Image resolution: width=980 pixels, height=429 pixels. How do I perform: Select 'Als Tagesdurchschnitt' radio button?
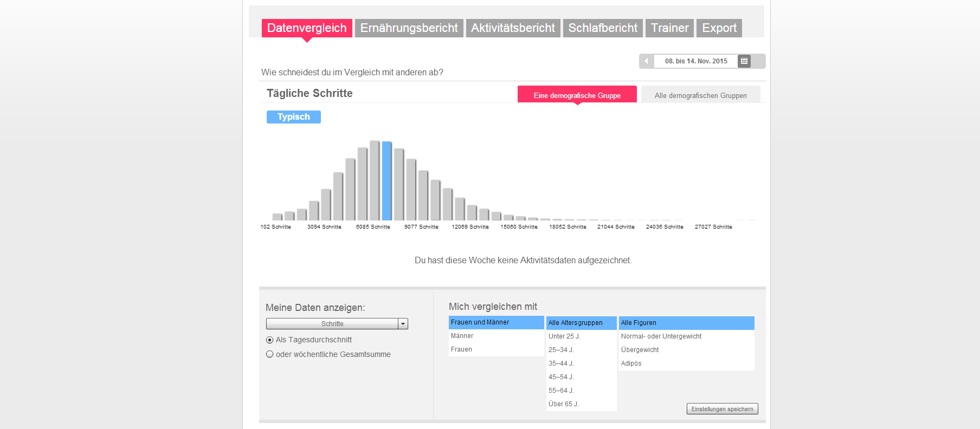tap(270, 340)
